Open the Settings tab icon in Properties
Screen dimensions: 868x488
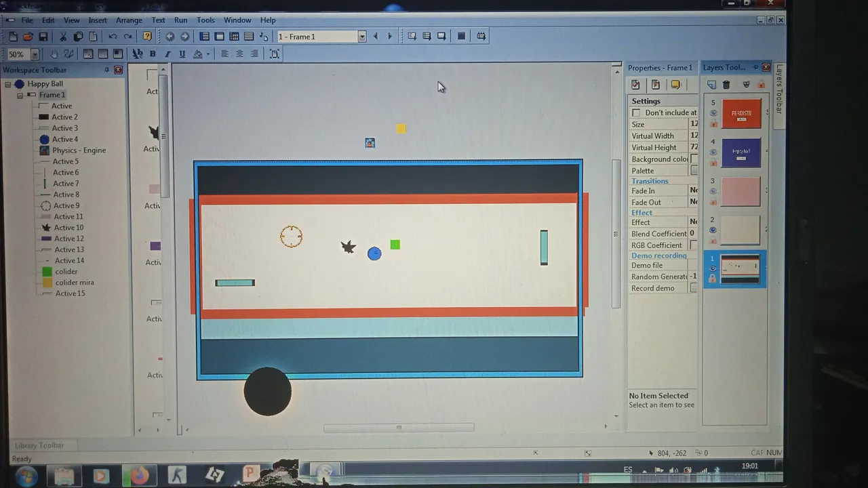(x=635, y=85)
